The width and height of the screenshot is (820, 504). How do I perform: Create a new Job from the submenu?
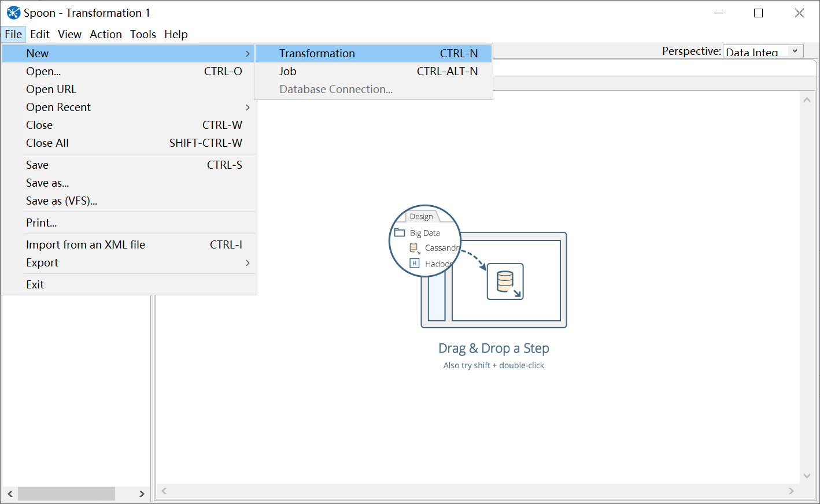pos(374,71)
